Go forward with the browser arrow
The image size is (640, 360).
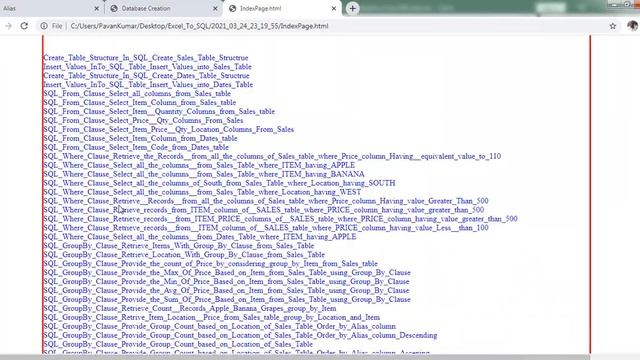click(x=8, y=26)
